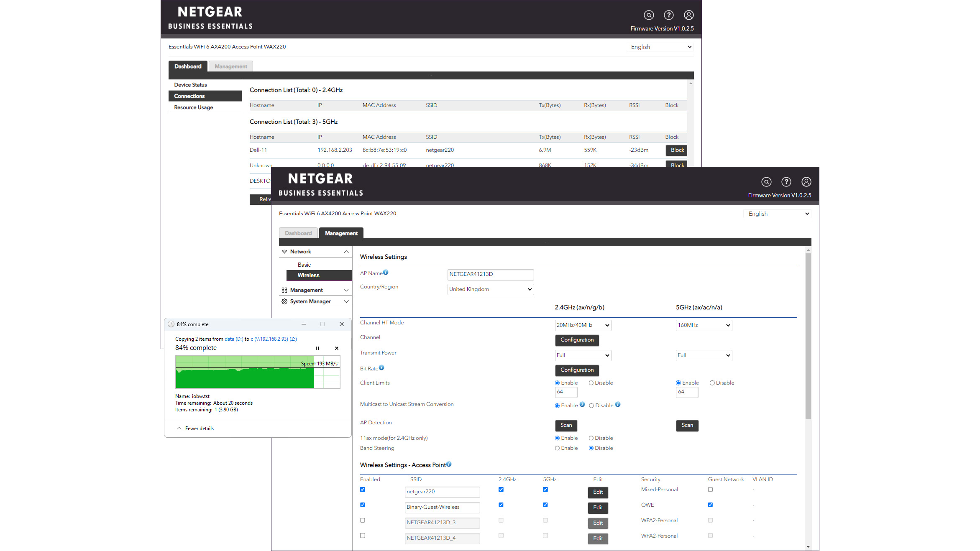Viewport: 980px width, 551px height.
Task: Open Management tab in back Dashboard window
Action: (230, 66)
